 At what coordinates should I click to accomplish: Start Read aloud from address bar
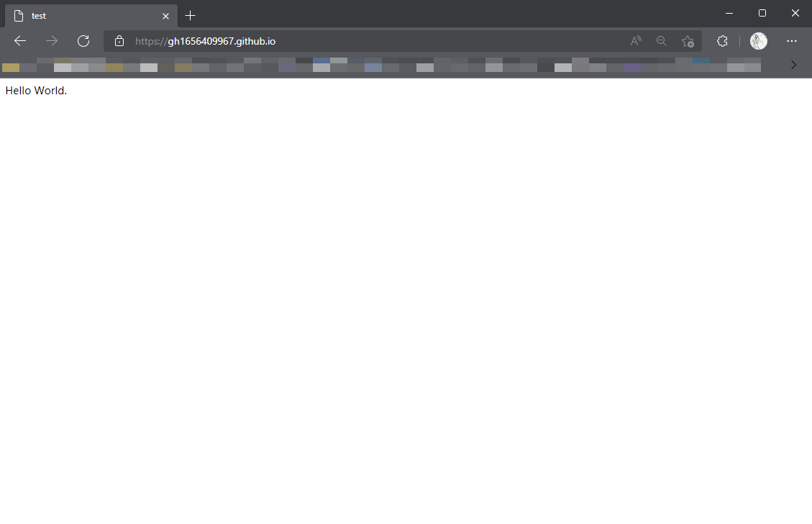click(x=636, y=41)
